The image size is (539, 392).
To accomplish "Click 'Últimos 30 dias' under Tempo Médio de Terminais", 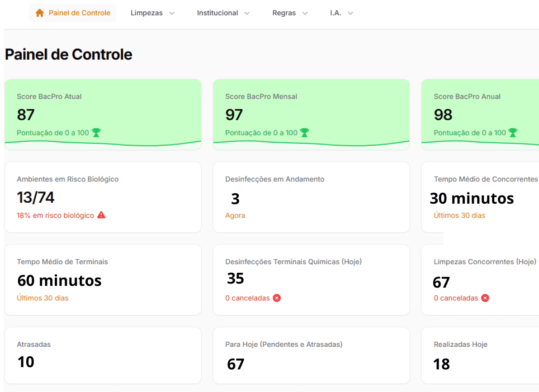I will coord(43,298).
